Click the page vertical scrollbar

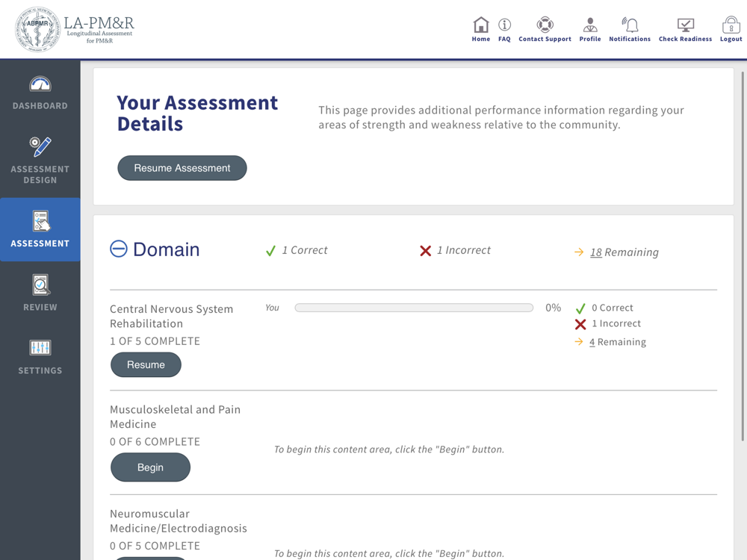click(x=743, y=256)
